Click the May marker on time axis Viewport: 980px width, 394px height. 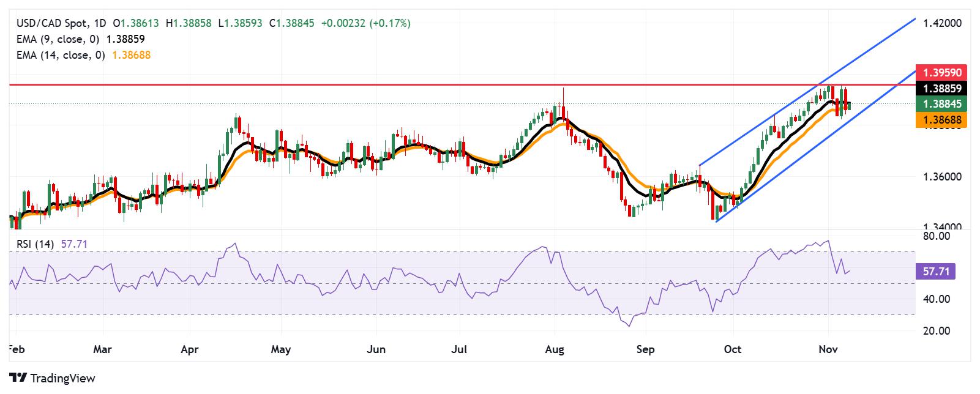280,349
